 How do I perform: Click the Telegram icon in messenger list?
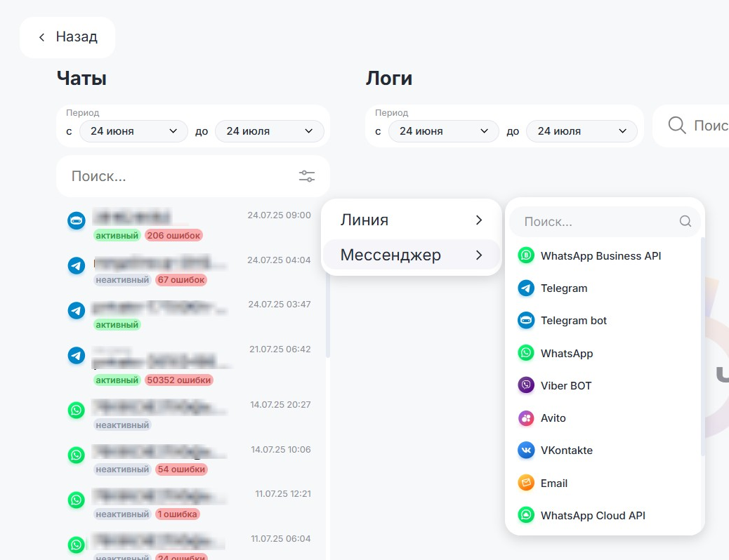click(526, 288)
